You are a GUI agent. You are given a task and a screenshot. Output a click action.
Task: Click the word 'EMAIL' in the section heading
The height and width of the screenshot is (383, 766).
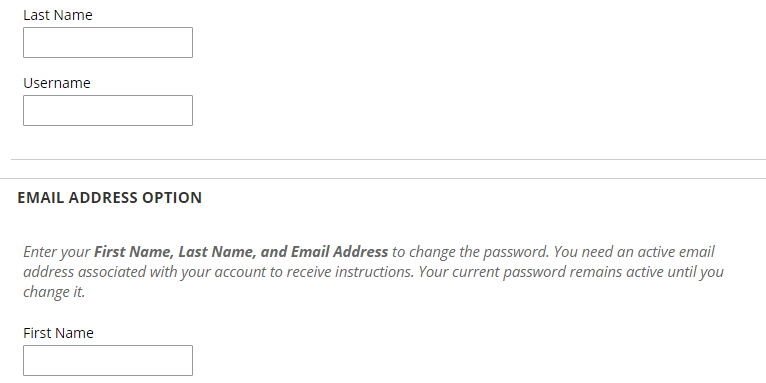pos(41,197)
